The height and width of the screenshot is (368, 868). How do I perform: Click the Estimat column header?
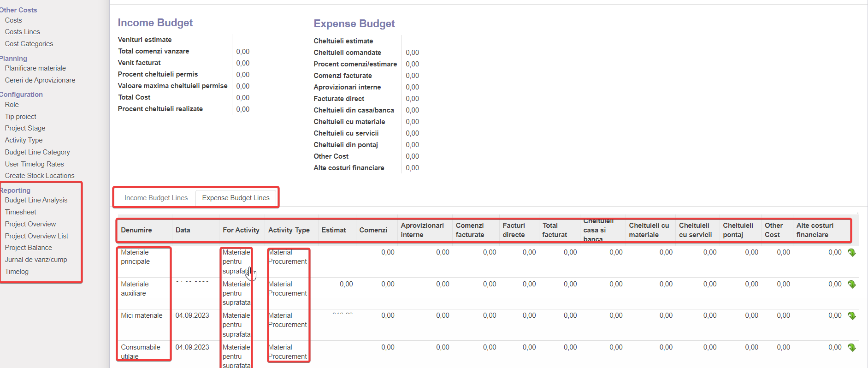pyautogui.click(x=333, y=230)
